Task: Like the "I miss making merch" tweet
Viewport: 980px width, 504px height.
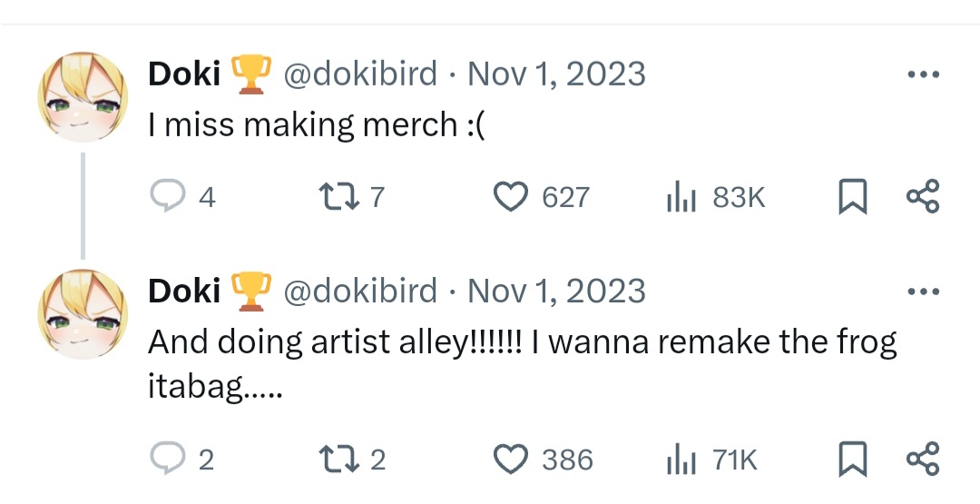Action: click(511, 196)
